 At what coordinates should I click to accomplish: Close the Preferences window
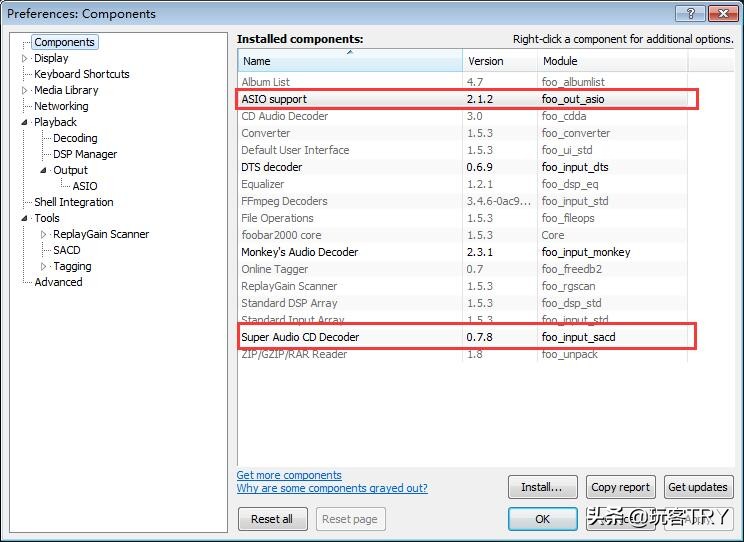[723, 13]
